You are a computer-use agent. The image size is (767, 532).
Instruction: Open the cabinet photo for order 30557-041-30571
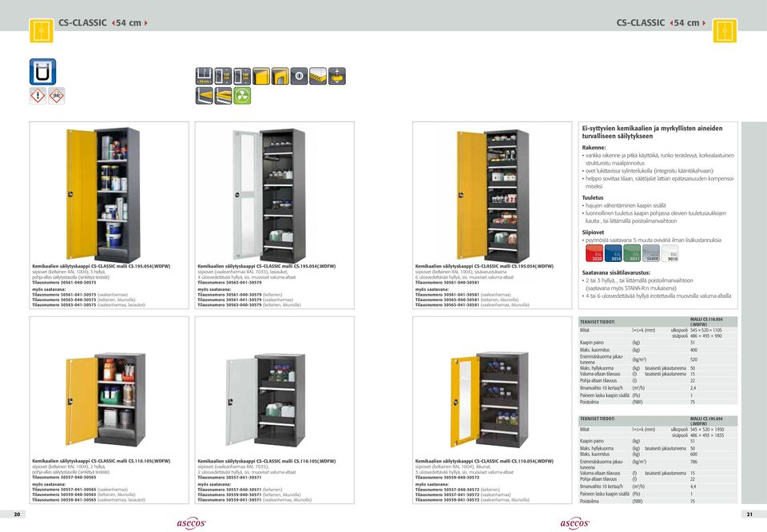point(267,399)
